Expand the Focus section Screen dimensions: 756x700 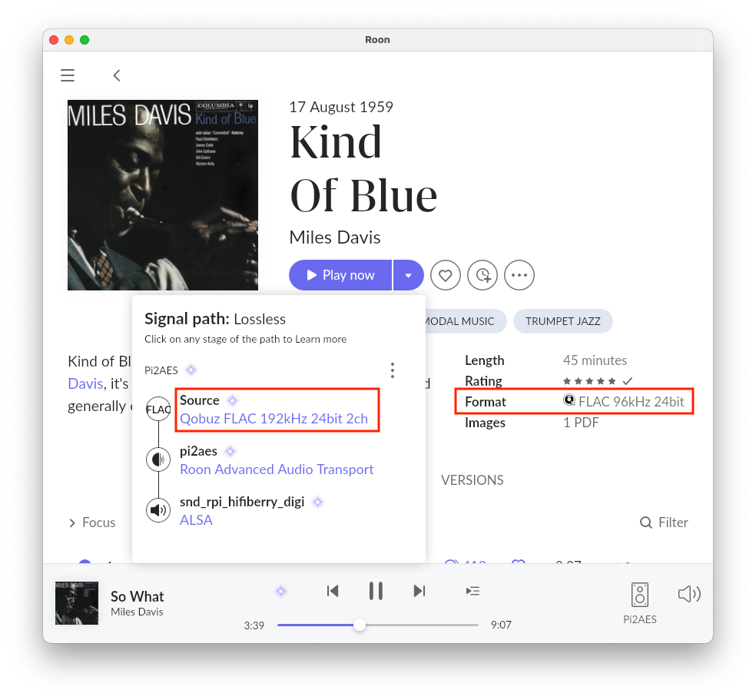[92, 523]
